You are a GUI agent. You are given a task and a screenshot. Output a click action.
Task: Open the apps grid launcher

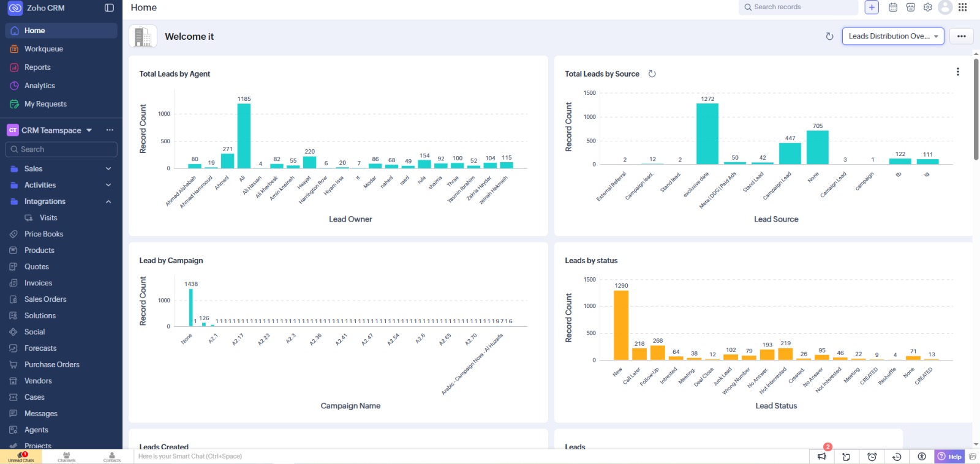point(963,7)
